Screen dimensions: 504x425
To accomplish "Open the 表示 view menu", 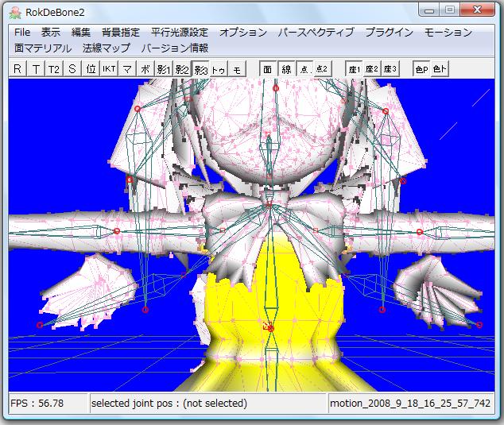I will [51, 33].
